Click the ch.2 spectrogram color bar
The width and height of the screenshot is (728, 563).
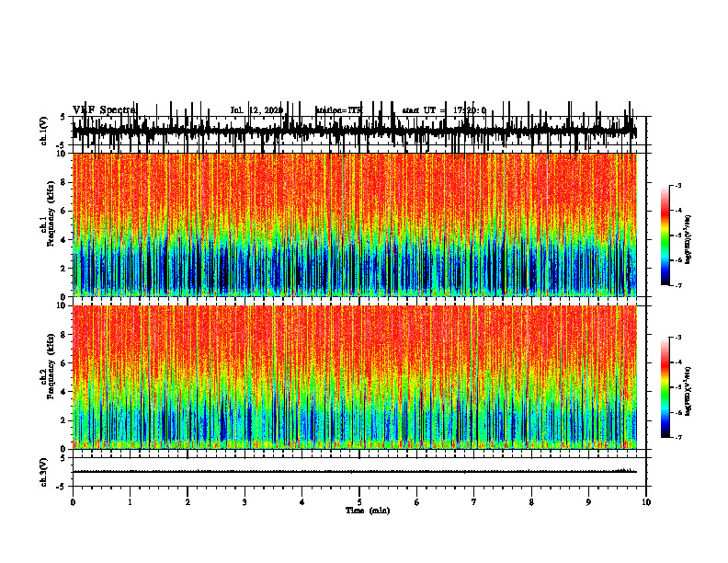coord(665,387)
